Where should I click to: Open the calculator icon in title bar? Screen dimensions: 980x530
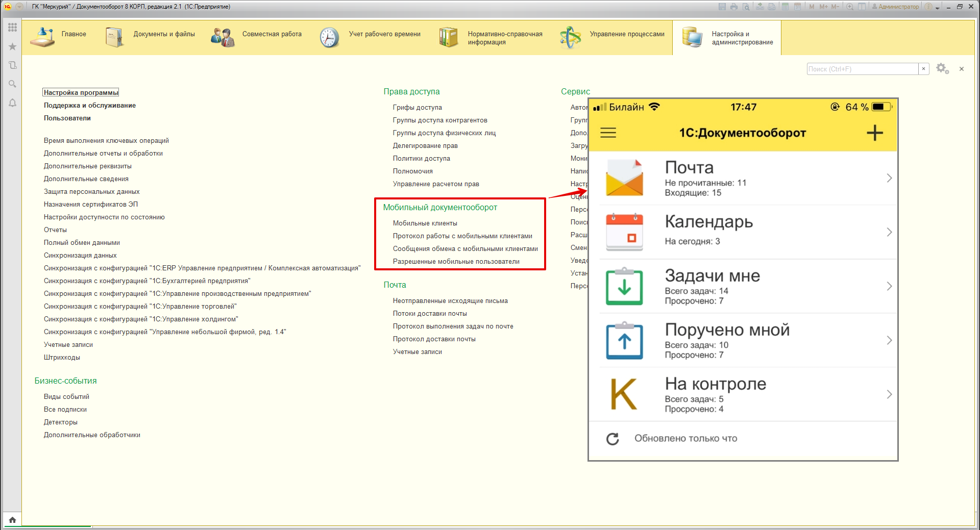(x=785, y=7)
